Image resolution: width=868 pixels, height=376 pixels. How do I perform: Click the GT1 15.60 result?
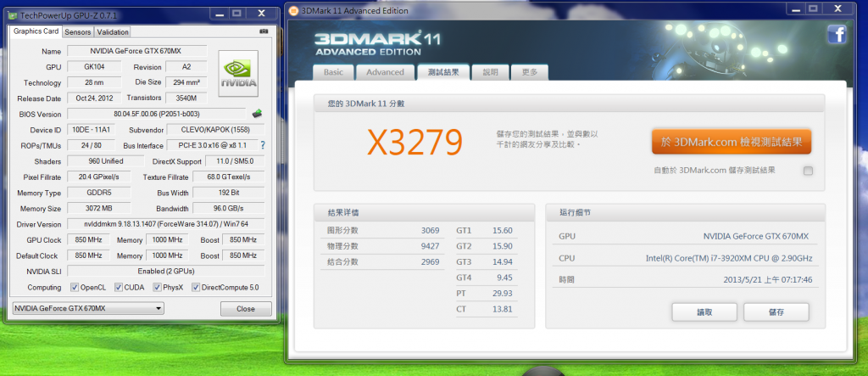486,230
